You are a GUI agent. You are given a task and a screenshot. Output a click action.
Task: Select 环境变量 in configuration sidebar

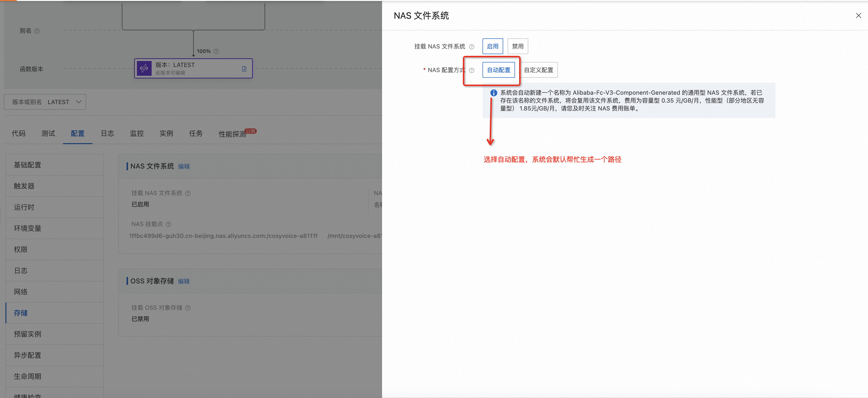(55, 229)
